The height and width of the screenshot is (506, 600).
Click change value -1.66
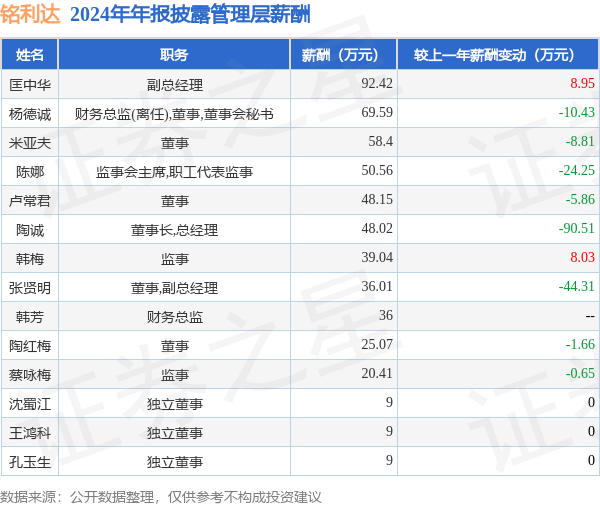click(580, 344)
